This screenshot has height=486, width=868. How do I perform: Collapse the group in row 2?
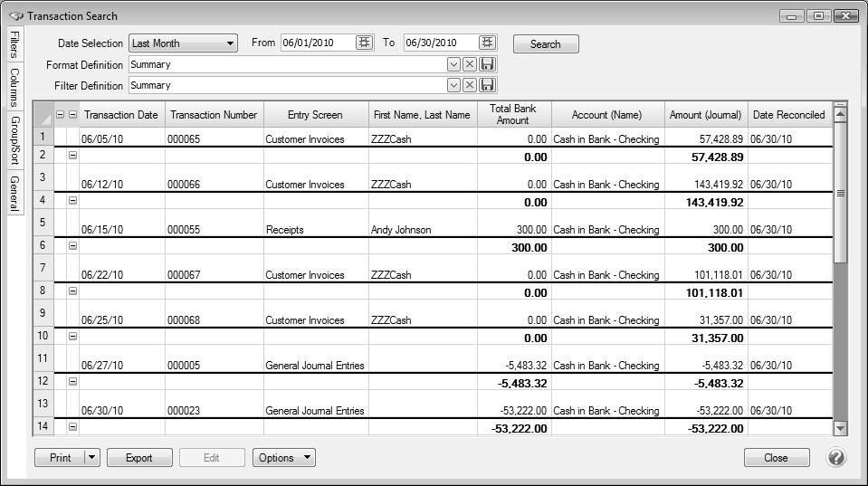click(x=73, y=156)
